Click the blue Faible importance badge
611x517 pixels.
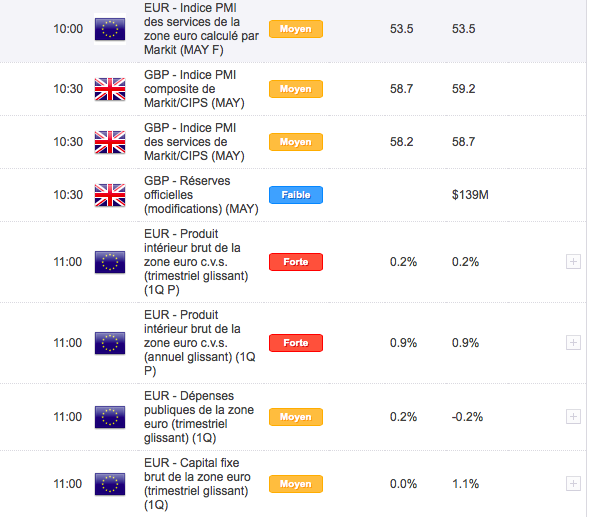click(295, 195)
